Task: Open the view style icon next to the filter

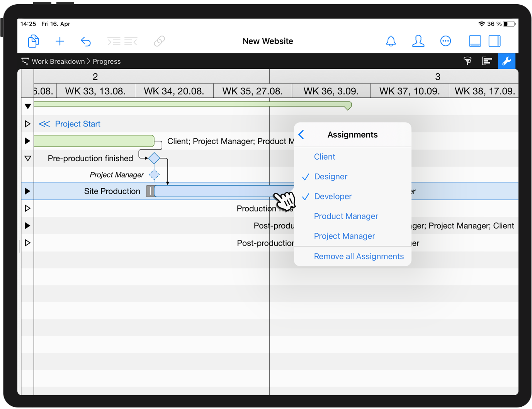Action: point(487,61)
